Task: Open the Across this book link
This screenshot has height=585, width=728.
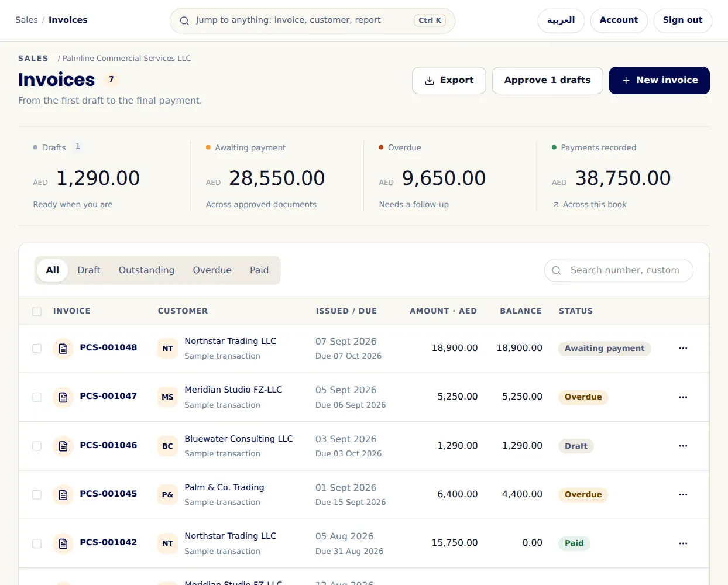Action: click(589, 205)
